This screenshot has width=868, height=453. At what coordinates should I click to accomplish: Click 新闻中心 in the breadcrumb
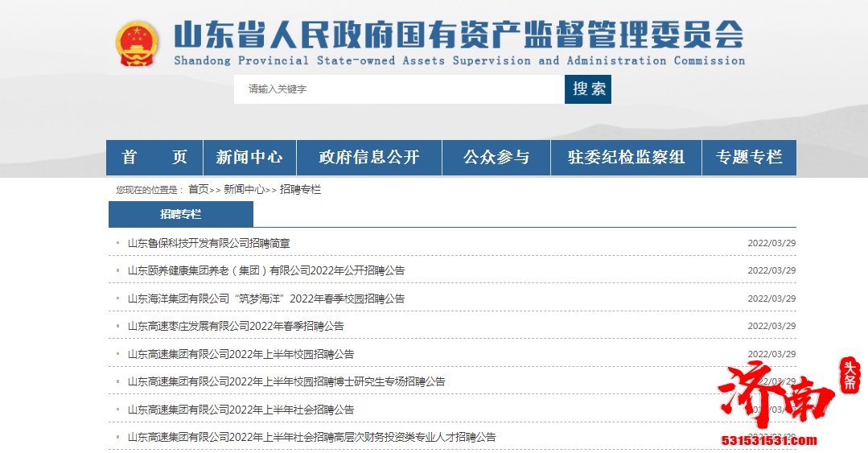[x=244, y=189]
